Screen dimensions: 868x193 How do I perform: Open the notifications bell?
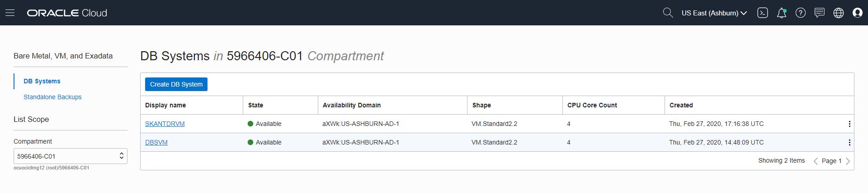tap(782, 13)
